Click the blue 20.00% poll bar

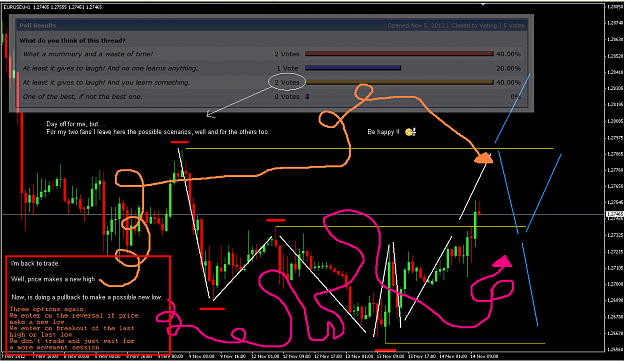coord(353,68)
